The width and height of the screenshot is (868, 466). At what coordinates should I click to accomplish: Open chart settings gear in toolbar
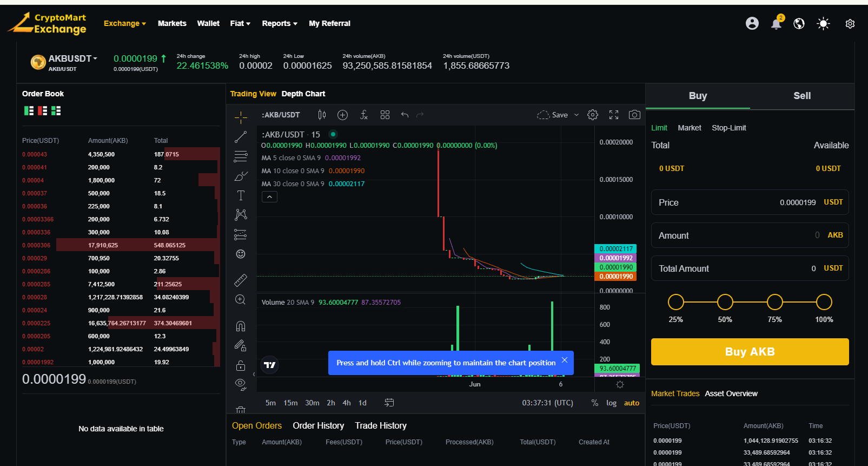tap(593, 115)
